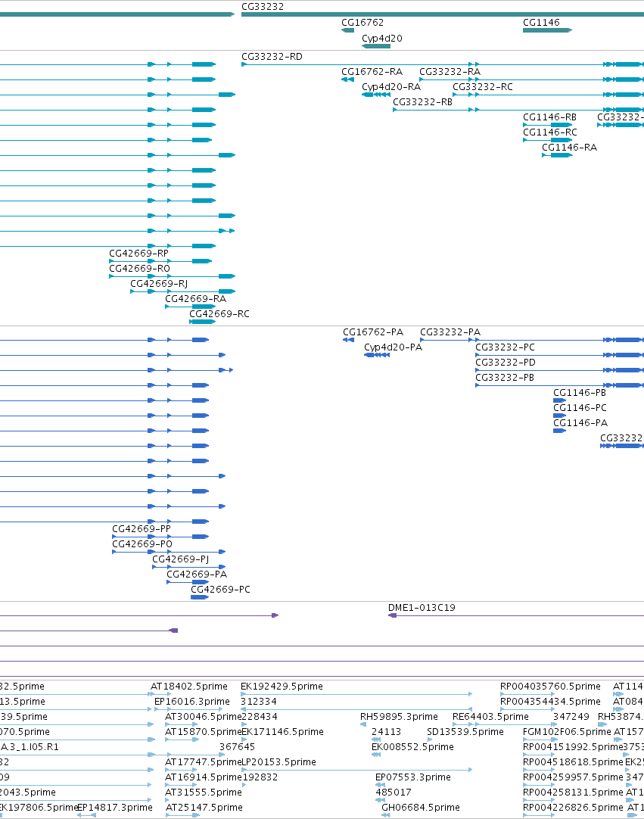Select protein Cyp4d20-PA
644x819 pixels.
click(393, 347)
